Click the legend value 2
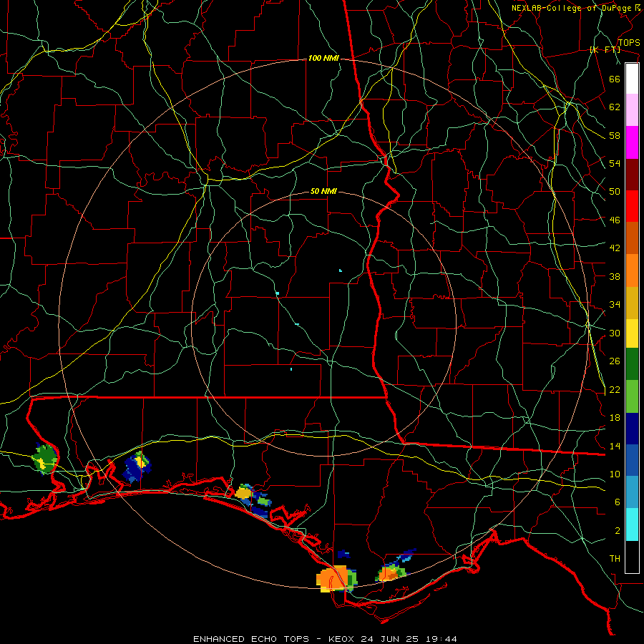 coord(618,531)
